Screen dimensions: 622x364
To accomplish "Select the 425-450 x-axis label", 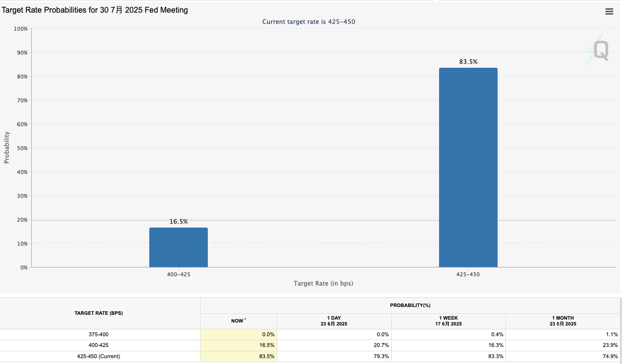I will [x=468, y=274].
